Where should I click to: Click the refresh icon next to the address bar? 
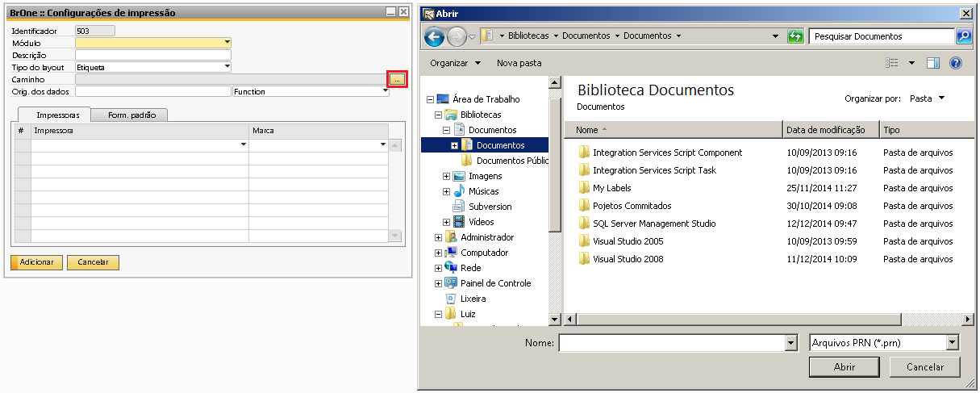coord(795,36)
